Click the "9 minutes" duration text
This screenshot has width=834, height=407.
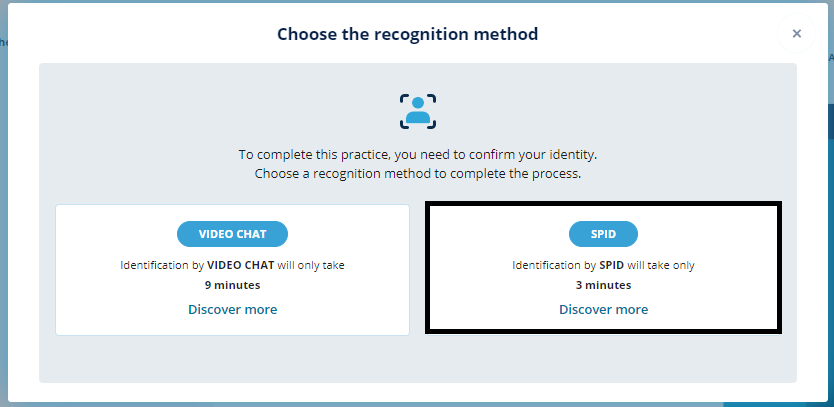pyautogui.click(x=232, y=285)
